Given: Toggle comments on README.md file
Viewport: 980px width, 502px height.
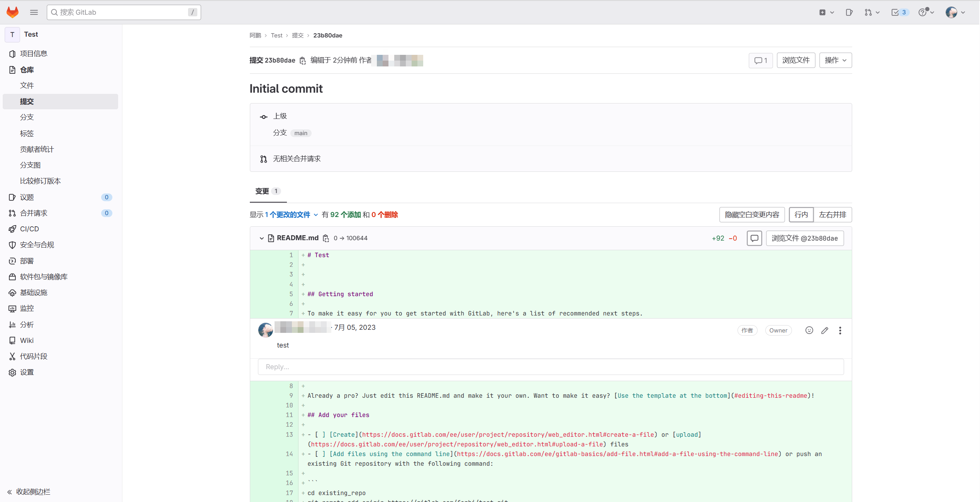Looking at the screenshot, I should click(x=754, y=238).
